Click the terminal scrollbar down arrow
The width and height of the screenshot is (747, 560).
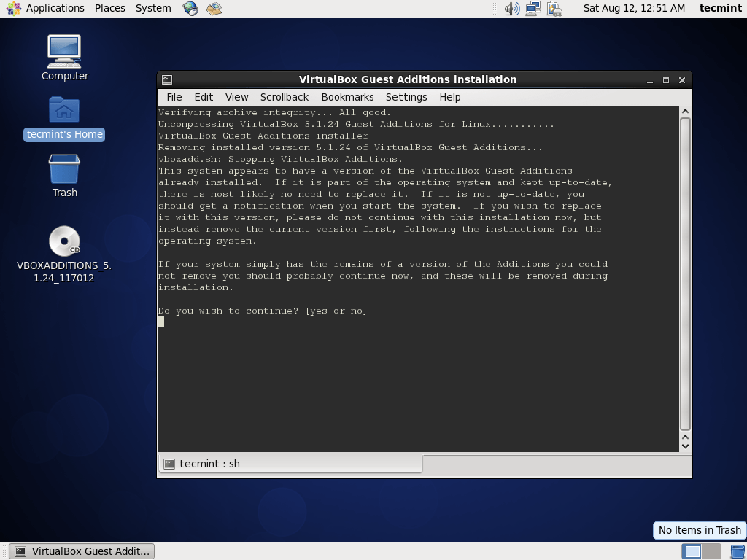(x=685, y=446)
